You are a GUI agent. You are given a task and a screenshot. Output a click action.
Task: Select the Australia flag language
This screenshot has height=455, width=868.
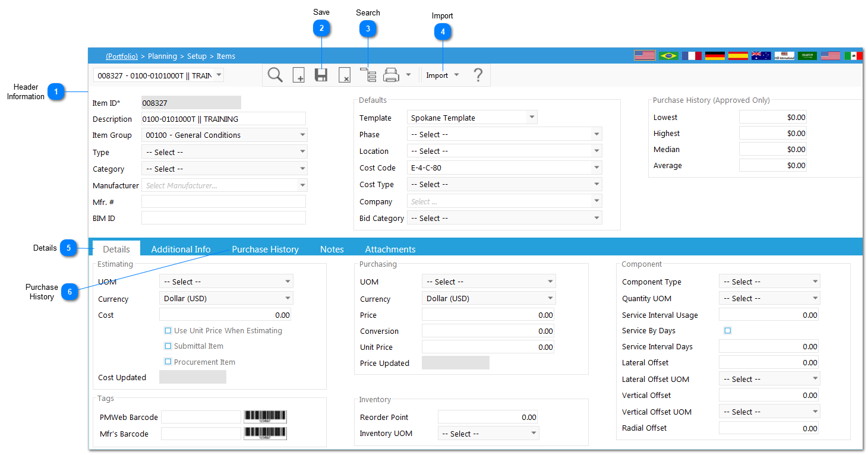[x=761, y=56]
